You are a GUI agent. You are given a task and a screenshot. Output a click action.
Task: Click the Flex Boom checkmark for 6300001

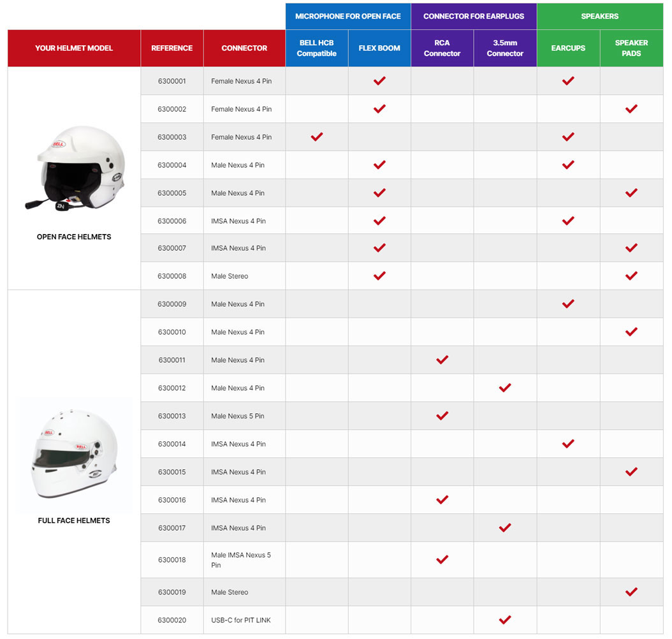[379, 81]
